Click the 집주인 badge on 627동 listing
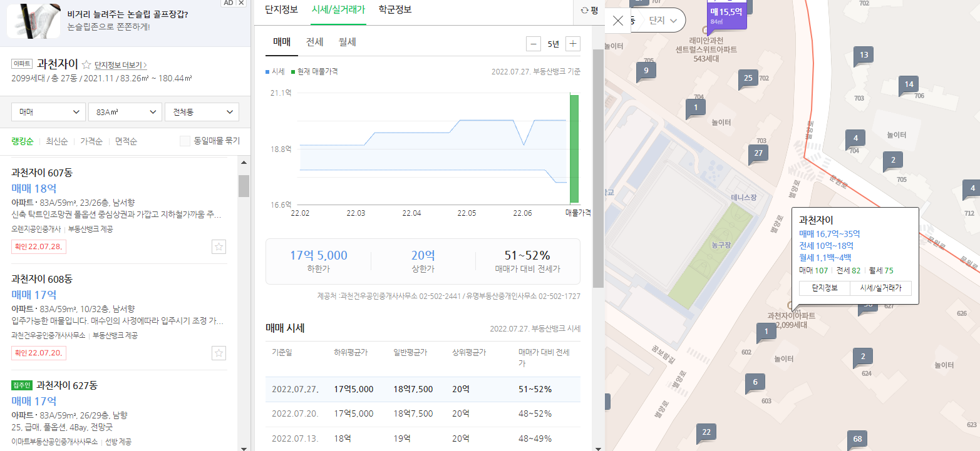 pos(22,385)
